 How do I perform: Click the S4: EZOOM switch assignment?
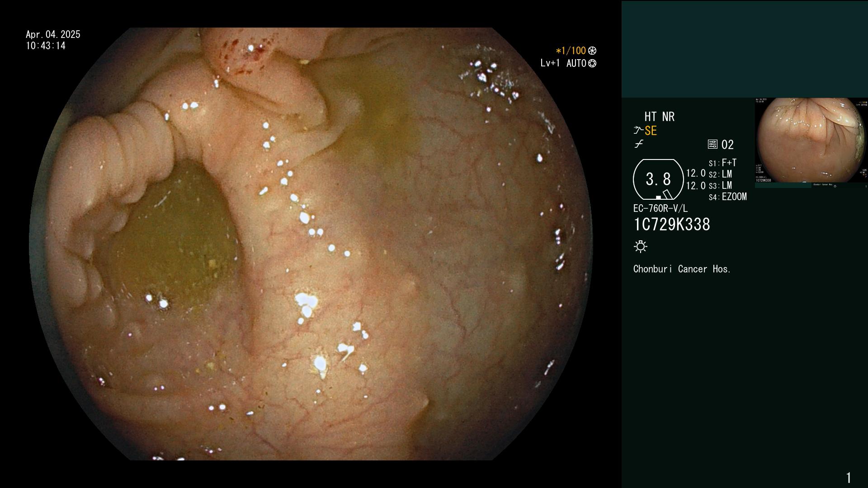[x=728, y=197]
